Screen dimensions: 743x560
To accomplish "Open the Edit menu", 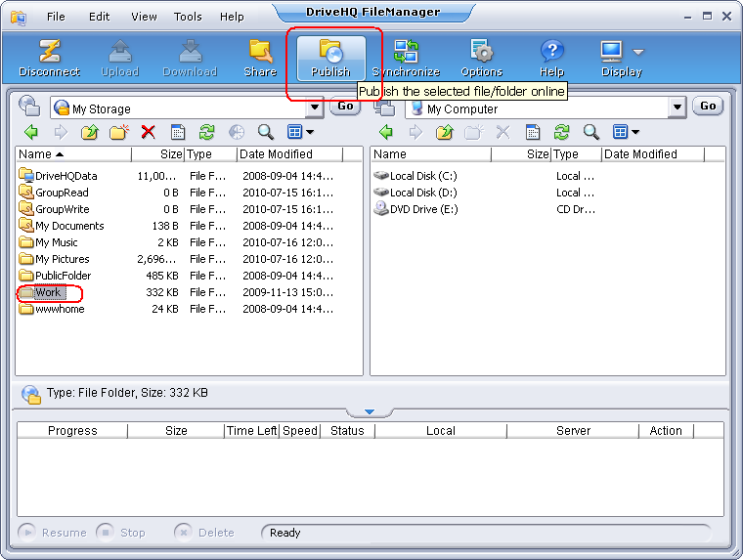I will point(99,17).
